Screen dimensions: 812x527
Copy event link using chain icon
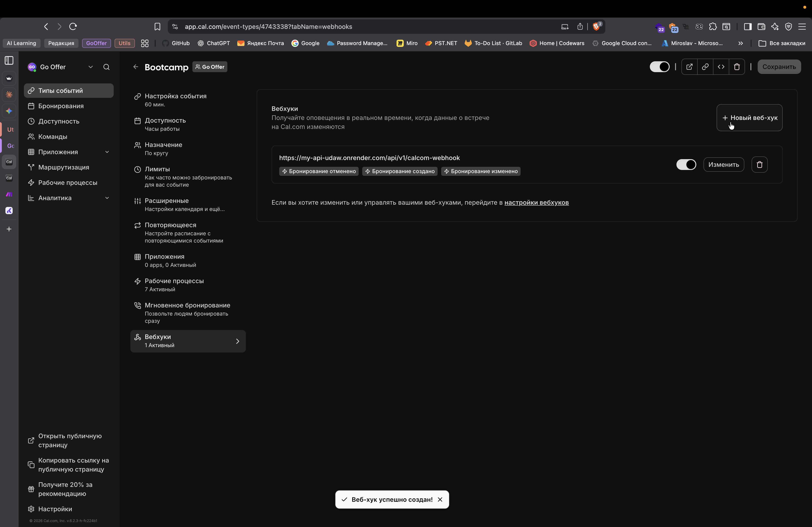click(x=705, y=67)
